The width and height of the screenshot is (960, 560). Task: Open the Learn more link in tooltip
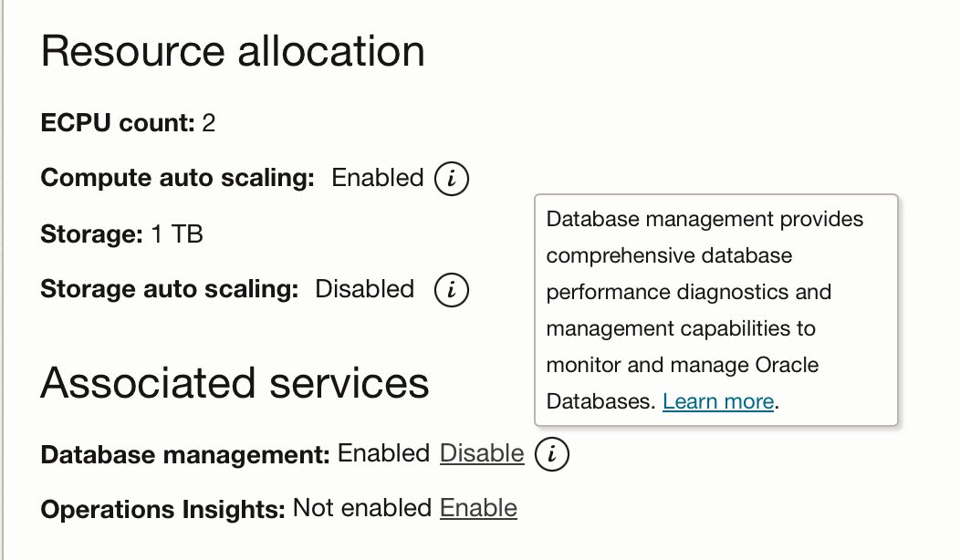pos(718,401)
